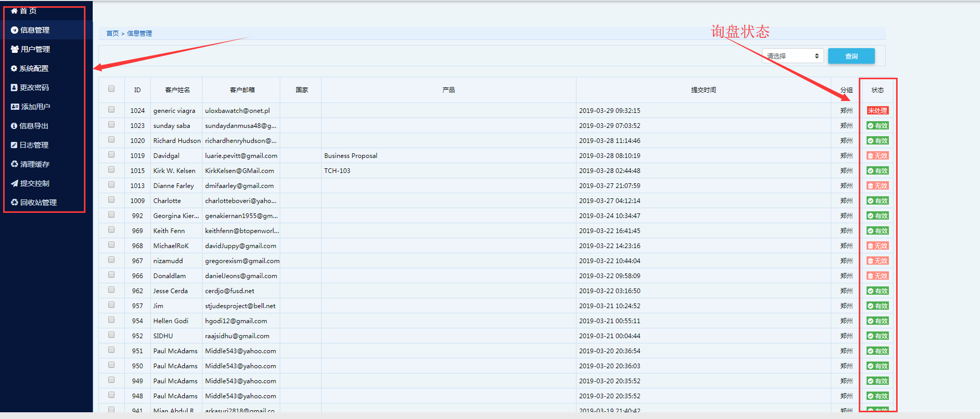Check the row with ID 992
980x419 pixels.
[111, 214]
